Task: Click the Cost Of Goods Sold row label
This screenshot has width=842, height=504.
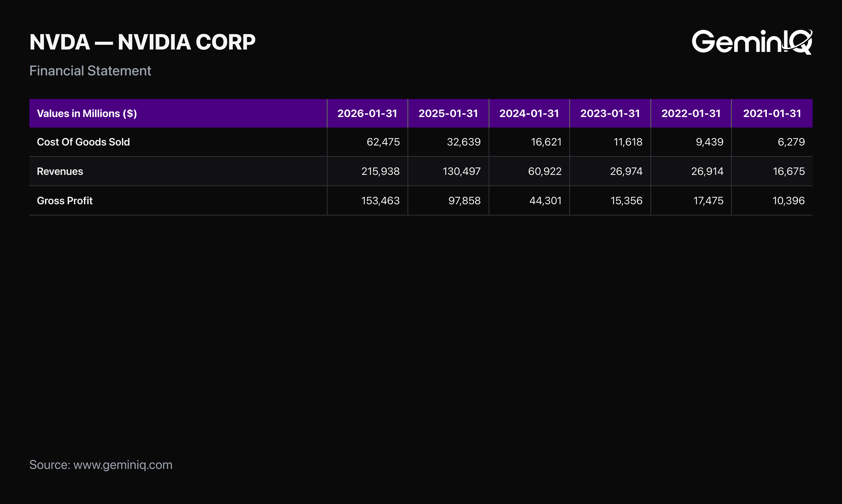Action: 83,142
